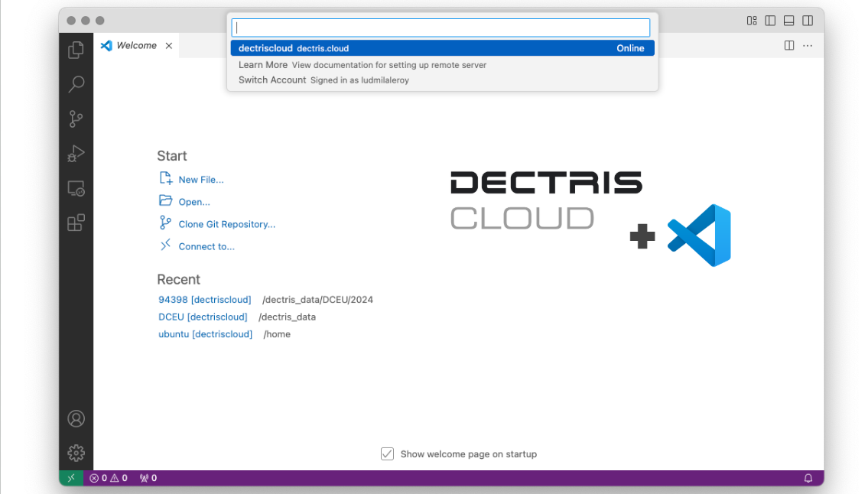Open the Manage gear icon

[76, 453]
